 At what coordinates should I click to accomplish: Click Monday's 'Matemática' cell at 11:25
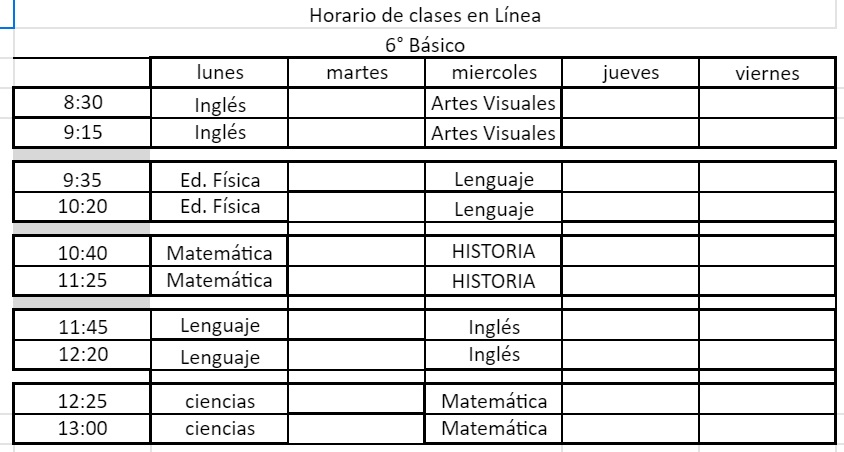coord(220,280)
